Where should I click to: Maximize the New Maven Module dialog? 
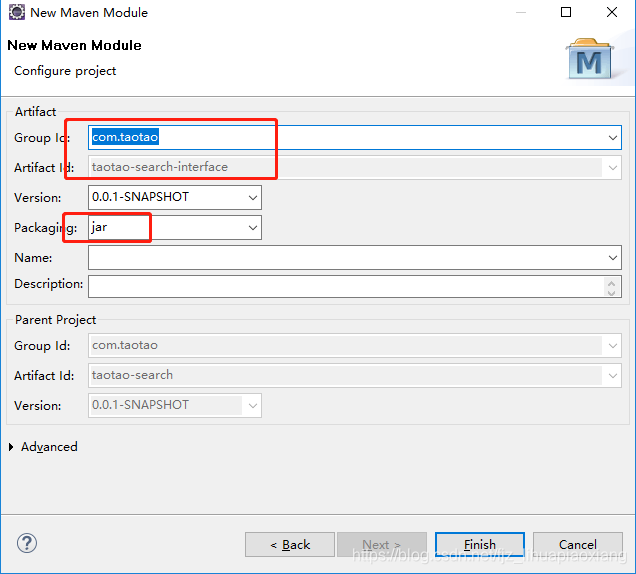tap(566, 12)
